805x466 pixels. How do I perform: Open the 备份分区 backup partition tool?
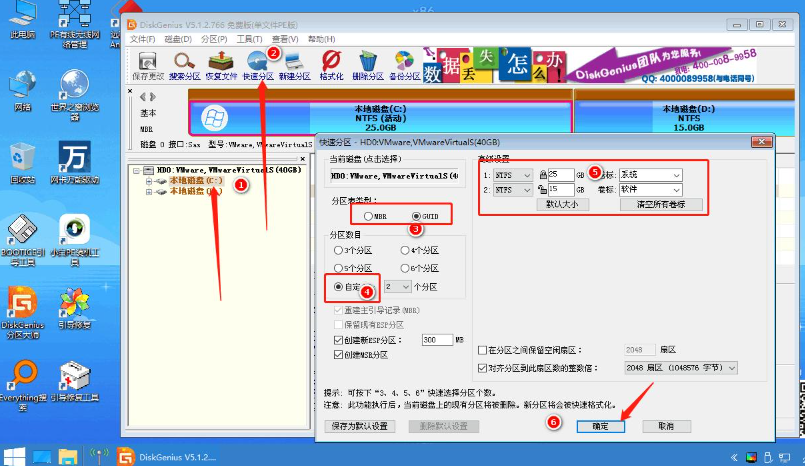405,67
